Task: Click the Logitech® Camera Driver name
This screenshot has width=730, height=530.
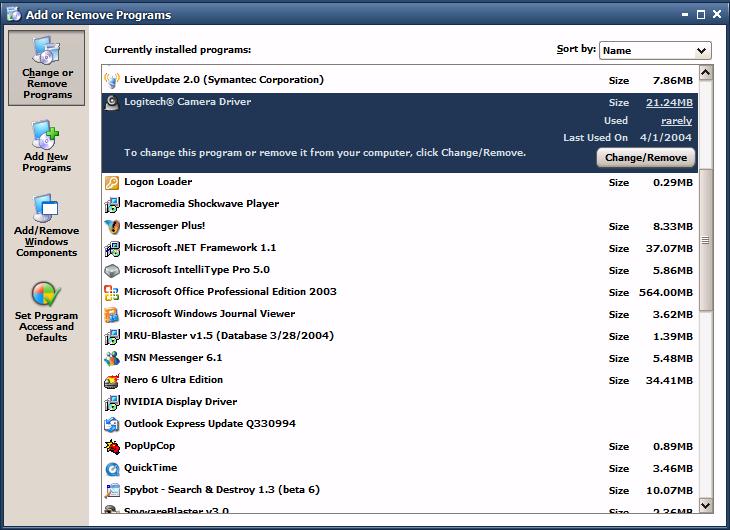Action: pos(188,102)
